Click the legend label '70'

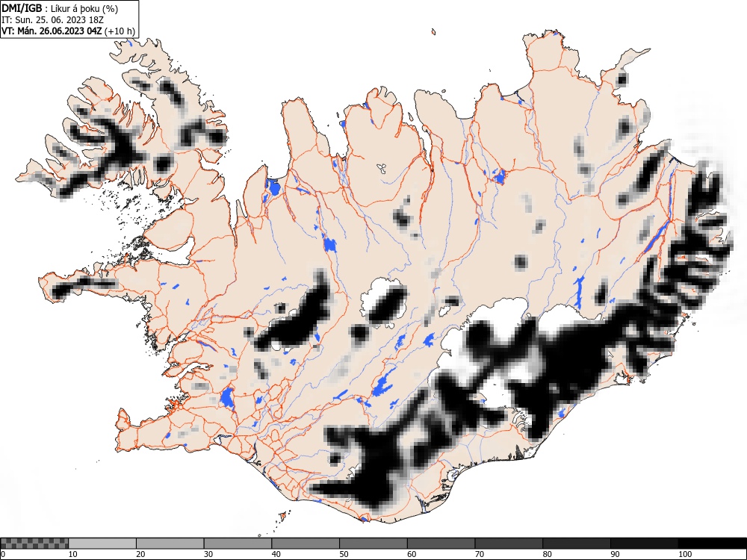pos(480,554)
